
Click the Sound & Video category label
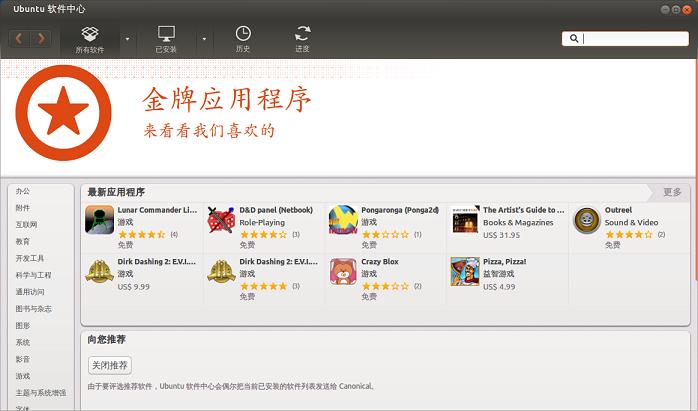pyautogui.click(x=631, y=222)
